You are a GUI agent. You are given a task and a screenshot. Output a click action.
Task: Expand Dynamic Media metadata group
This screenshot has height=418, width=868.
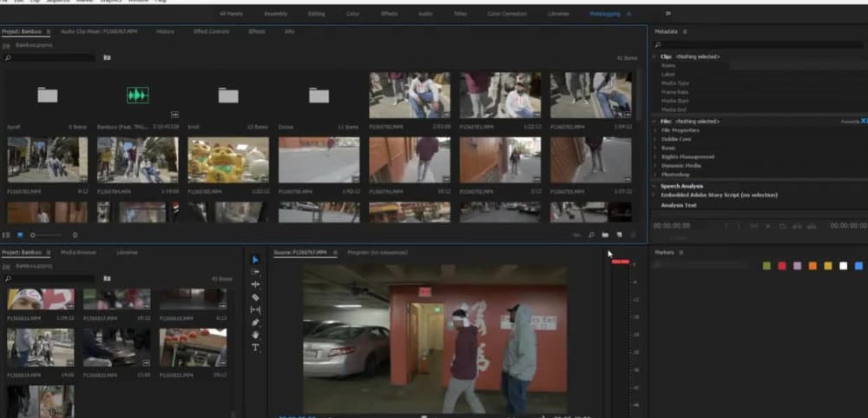point(654,166)
